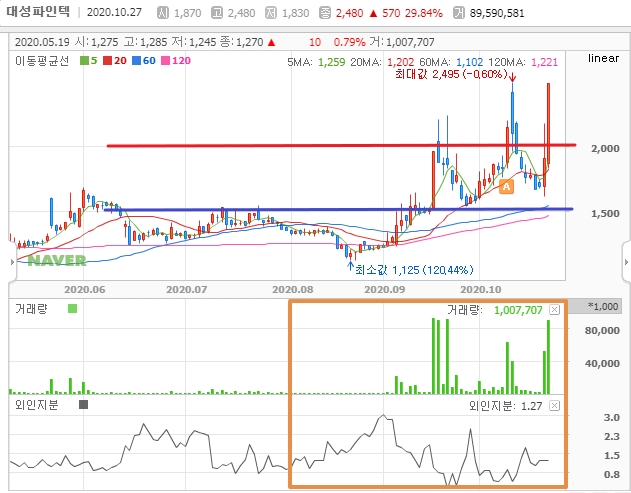Click the date 2020.10.27 in the header
631x493 pixels.
[114, 12]
